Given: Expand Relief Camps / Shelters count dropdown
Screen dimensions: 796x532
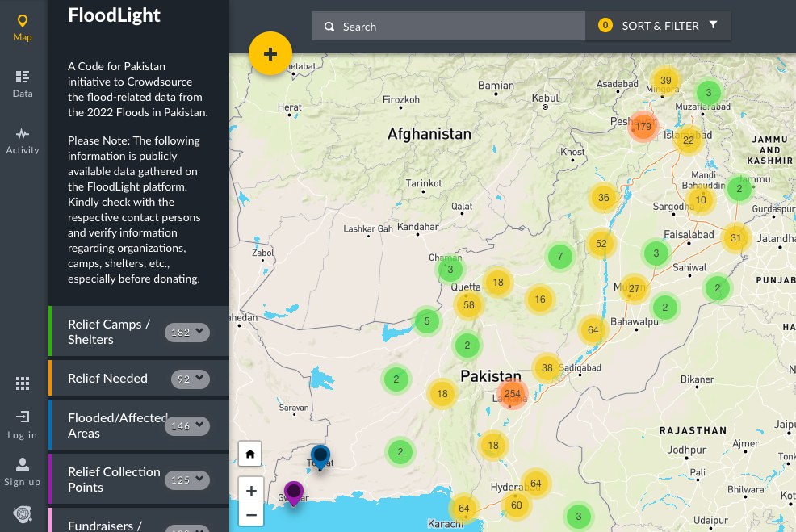Looking at the screenshot, I should (187, 332).
